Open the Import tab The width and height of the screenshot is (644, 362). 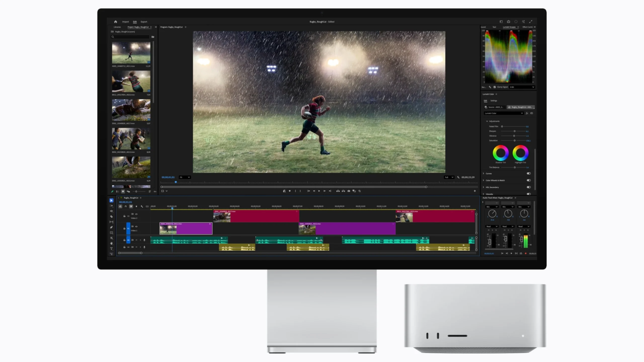pos(126,22)
